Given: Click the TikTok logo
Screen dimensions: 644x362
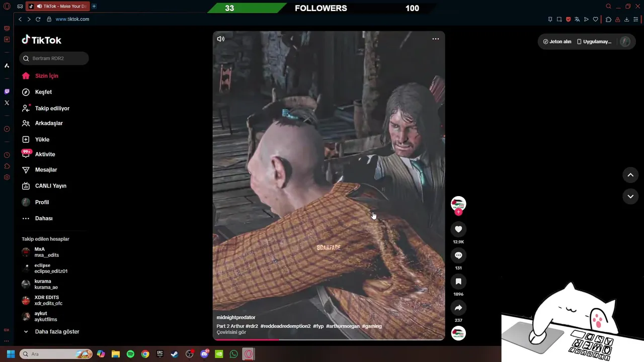Looking at the screenshot, I should tap(42, 40).
